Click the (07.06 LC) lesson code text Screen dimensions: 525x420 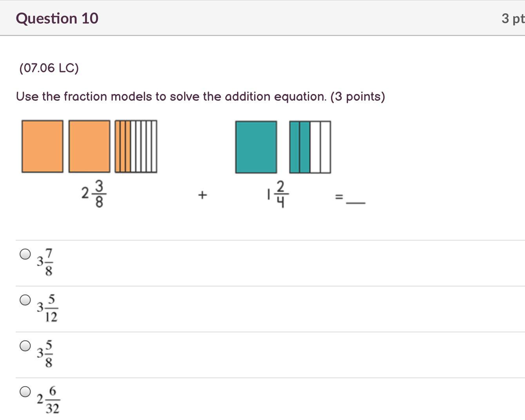tap(49, 68)
